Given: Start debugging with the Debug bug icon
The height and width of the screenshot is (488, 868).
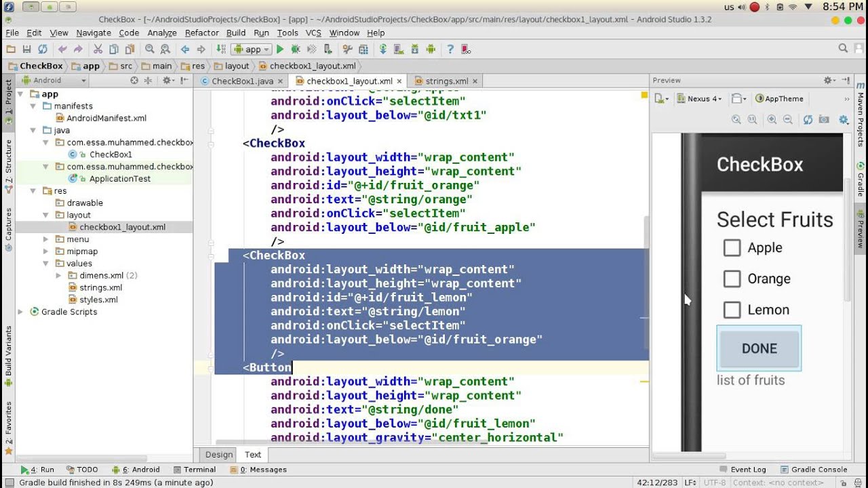Looking at the screenshot, I should [x=295, y=49].
